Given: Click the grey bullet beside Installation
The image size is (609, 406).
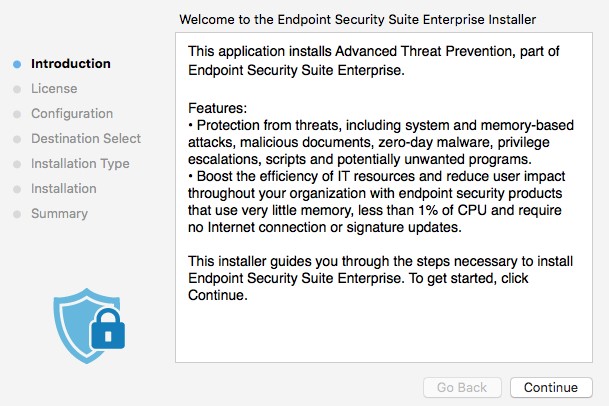Looking at the screenshot, I should [x=17, y=189].
